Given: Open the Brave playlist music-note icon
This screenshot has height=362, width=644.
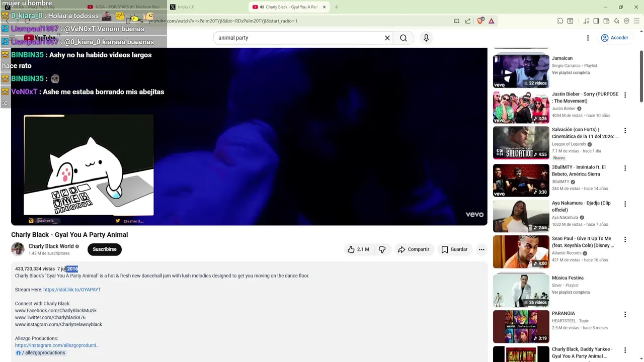Looking at the screenshot, I should point(586,21).
